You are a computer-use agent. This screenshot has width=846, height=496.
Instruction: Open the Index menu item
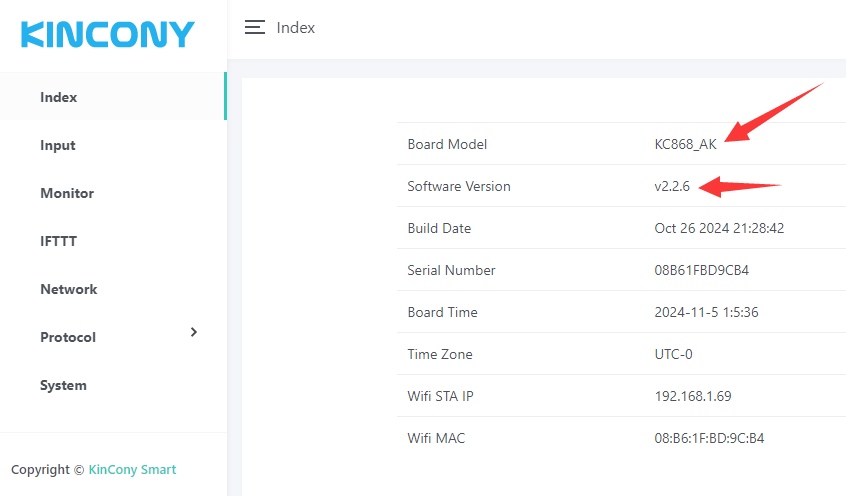[x=59, y=97]
